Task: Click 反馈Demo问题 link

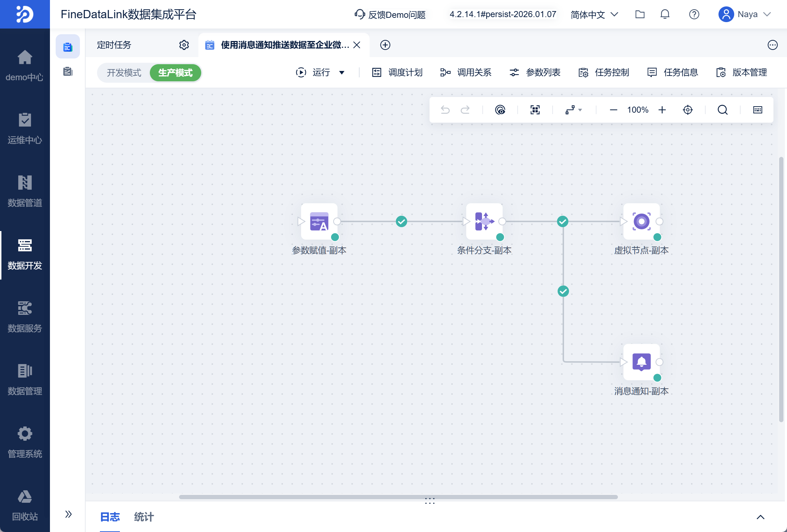Action: click(390, 15)
